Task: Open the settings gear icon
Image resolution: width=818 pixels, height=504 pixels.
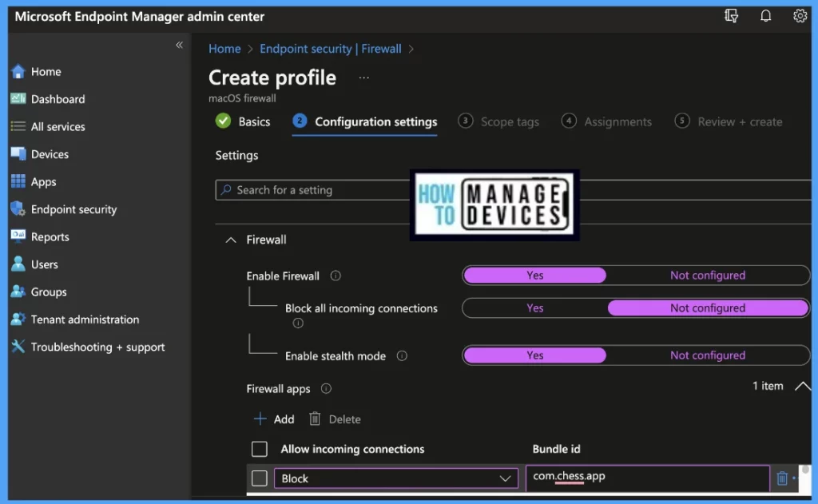Action: pos(800,16)
